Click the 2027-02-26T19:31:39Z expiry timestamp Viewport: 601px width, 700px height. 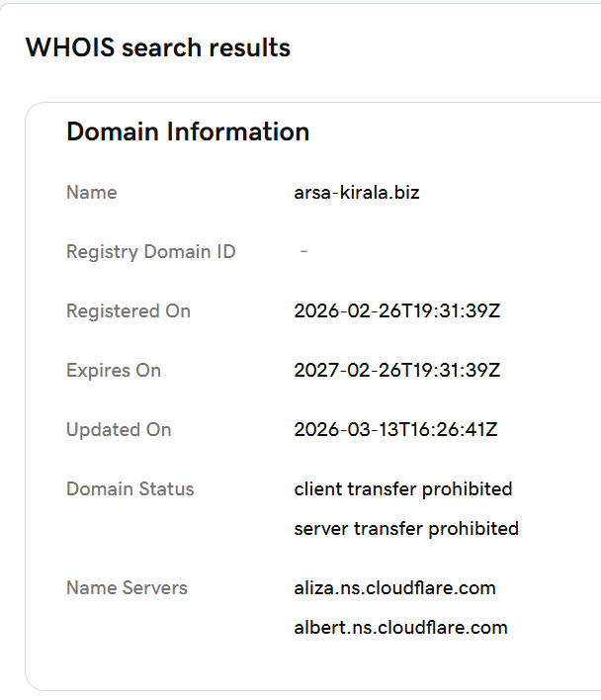point(396,371)
